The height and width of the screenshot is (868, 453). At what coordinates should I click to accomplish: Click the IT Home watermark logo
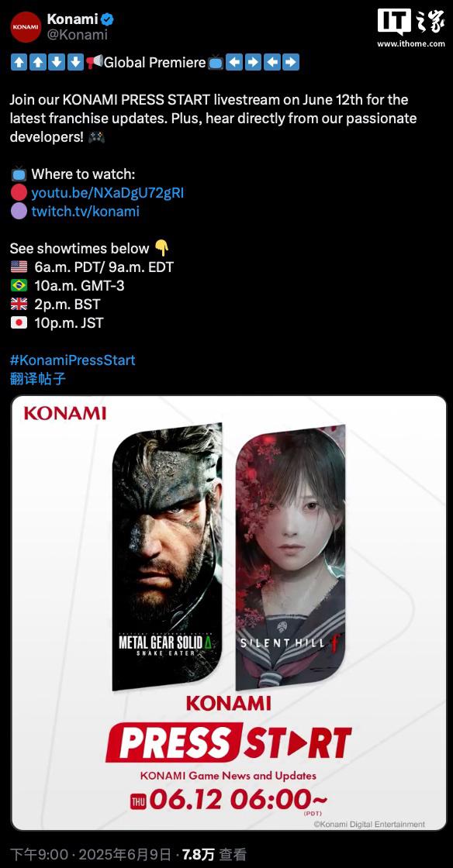pyautogui.click(x=411, y=26)
